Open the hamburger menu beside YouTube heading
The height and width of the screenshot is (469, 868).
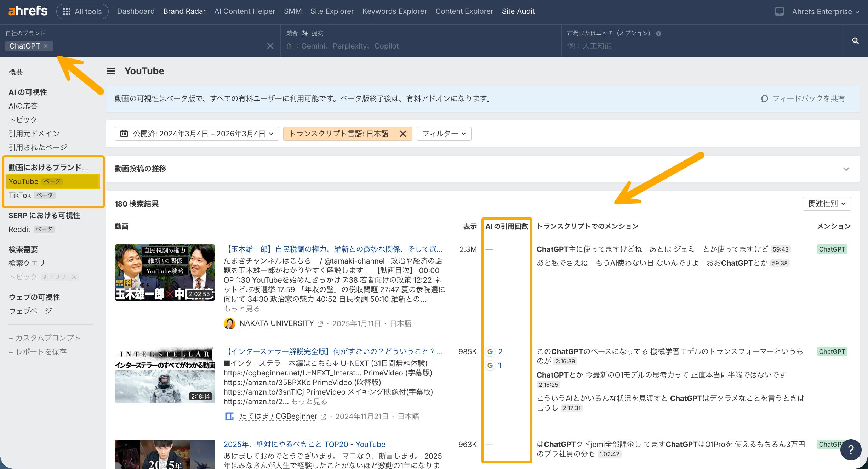111,71
